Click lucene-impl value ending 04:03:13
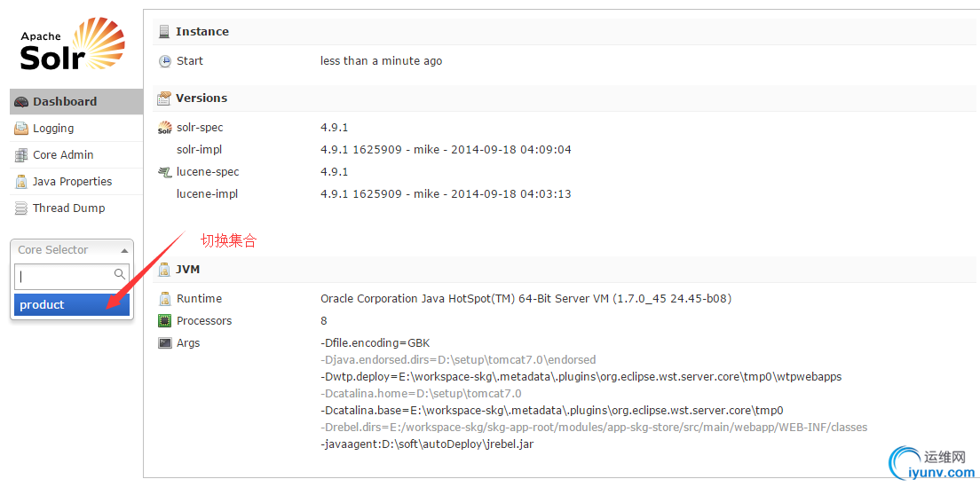980x487 pixels. click(x=446, y=194)
